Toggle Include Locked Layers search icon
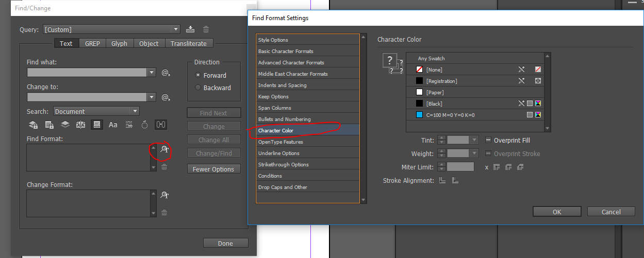 [33, 124]
